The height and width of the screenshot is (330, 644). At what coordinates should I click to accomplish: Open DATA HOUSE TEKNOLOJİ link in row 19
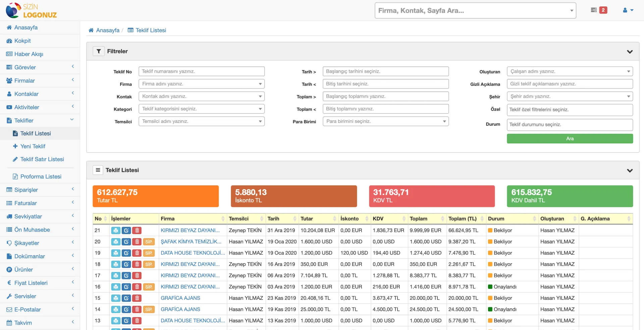coord(193,253)
